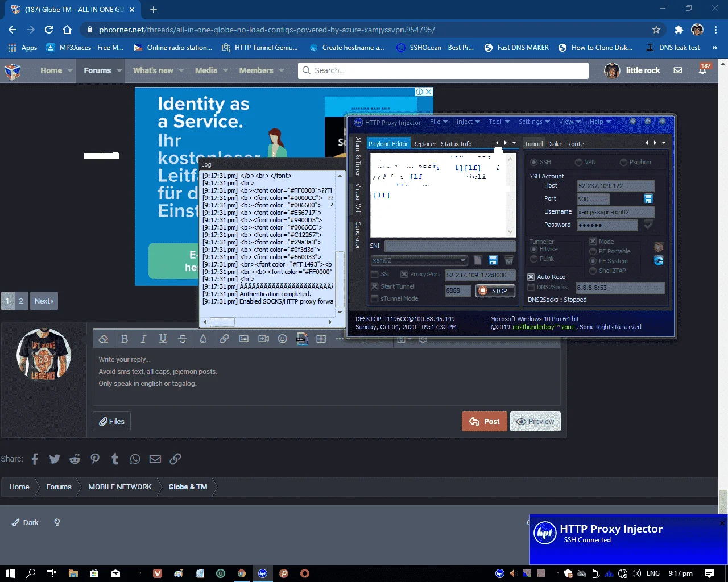Insert a table in the reply editor
Image resolution: width=728 pixels, height=582 pixels.
point(321,339)
